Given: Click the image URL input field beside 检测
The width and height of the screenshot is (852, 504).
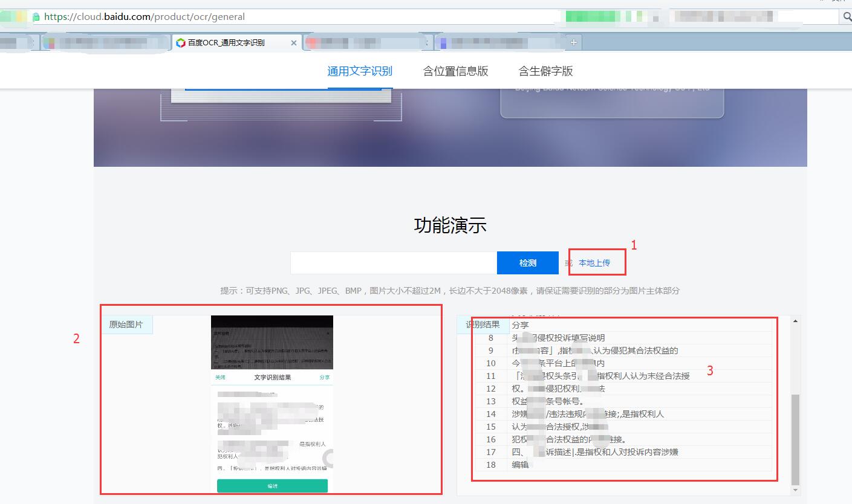Looking at the screenshot, I should (x=393, y=262).
